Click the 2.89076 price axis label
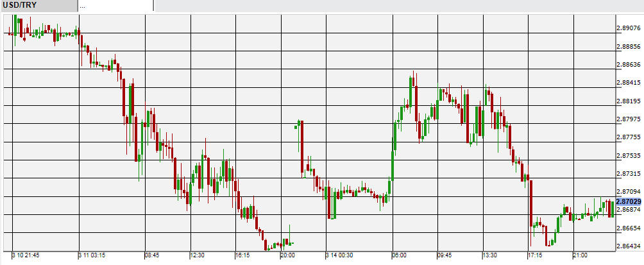This screenshot has width=644, height=265. pos(628,28)
